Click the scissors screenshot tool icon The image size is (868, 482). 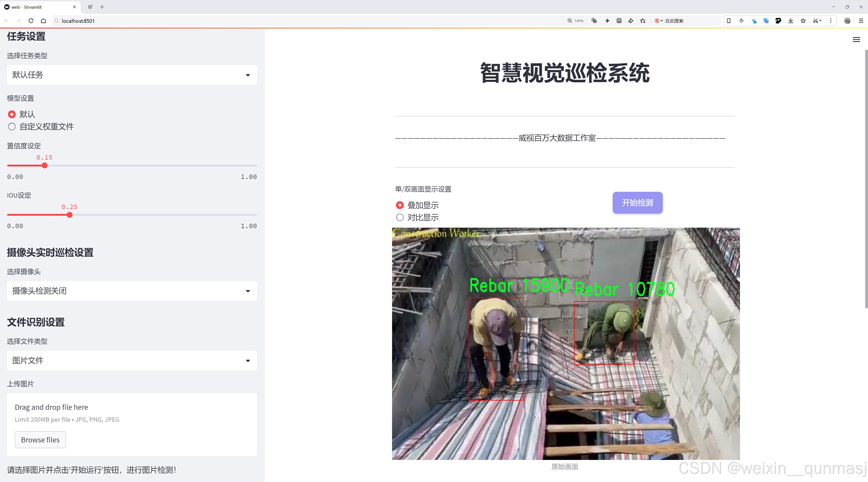(815, 21)
